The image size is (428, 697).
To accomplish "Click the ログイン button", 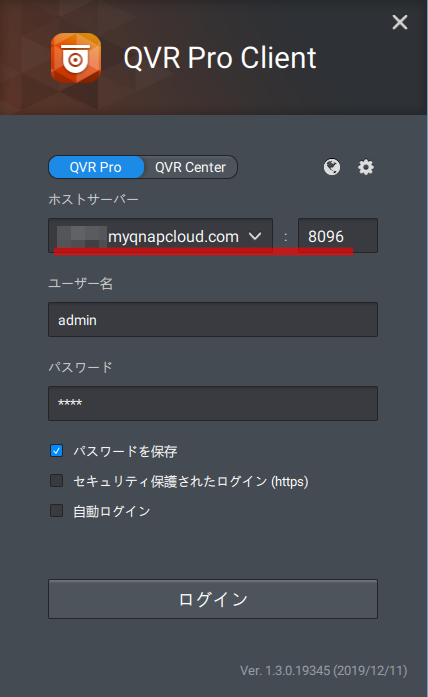I will [x=213, y=599].
